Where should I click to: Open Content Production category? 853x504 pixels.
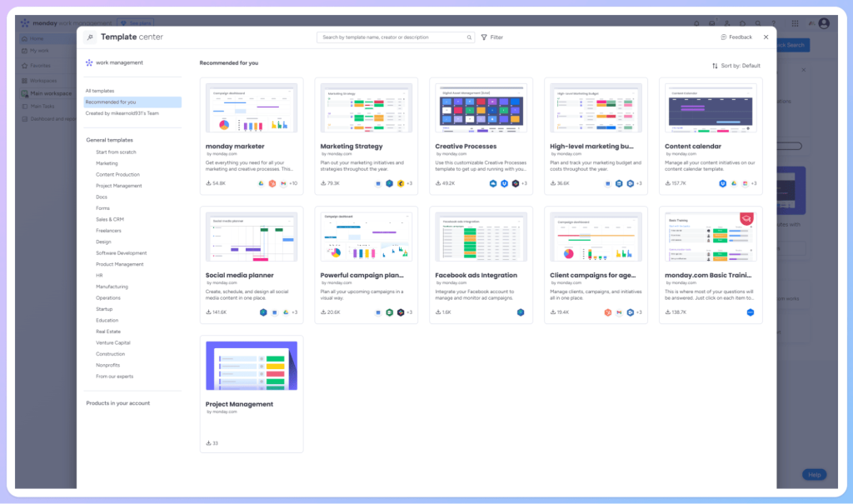coord(117,175)
